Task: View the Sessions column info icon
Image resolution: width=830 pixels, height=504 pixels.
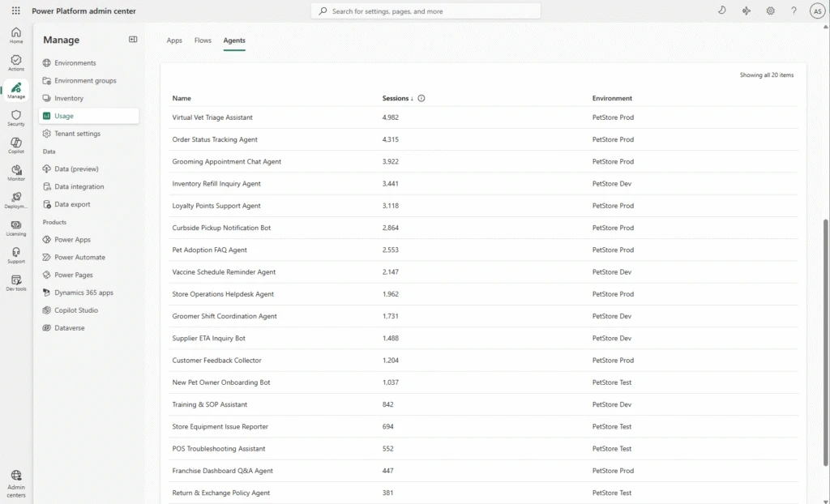Action: coord(421,98)
